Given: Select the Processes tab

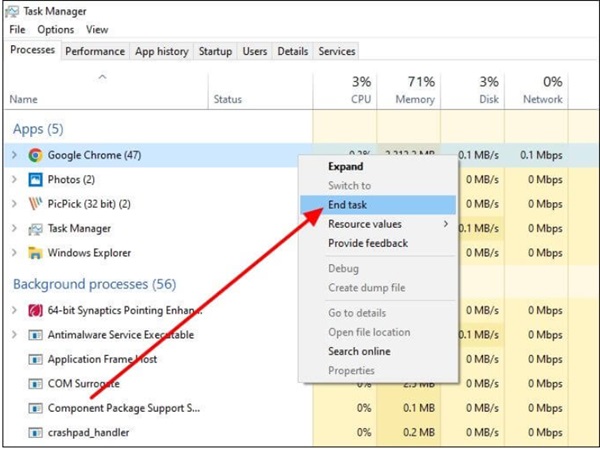Looking at the screenshot, I should tap(33, 50).
